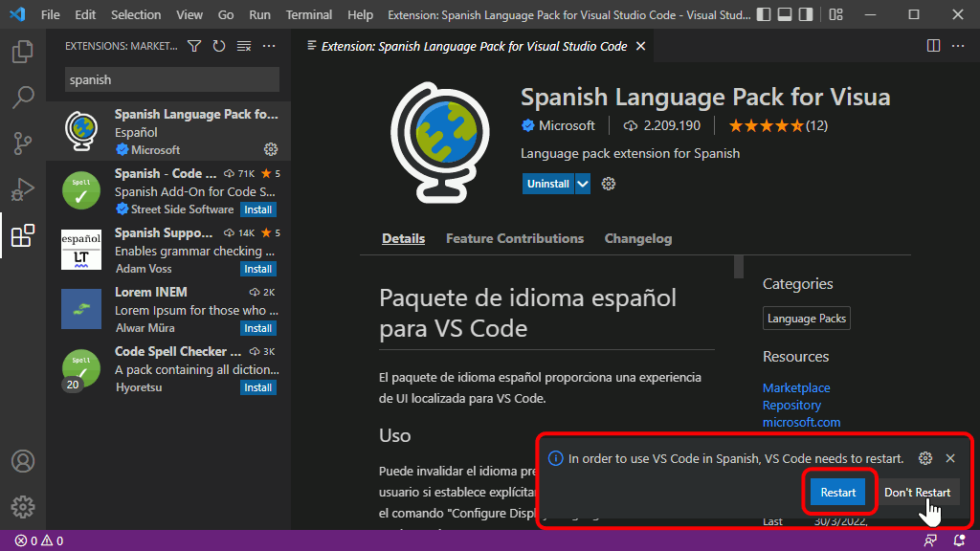Expand the Uninstall dropdown arrow
The image size is (980, 551).
click(583, 184)
